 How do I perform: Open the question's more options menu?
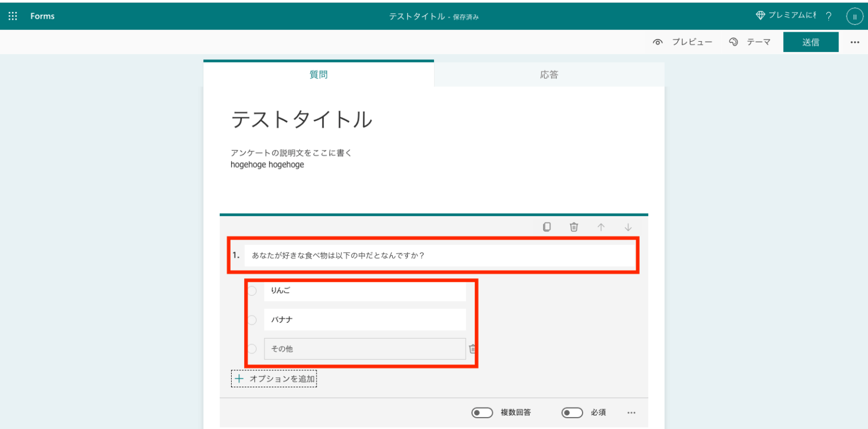coord(631,413)
